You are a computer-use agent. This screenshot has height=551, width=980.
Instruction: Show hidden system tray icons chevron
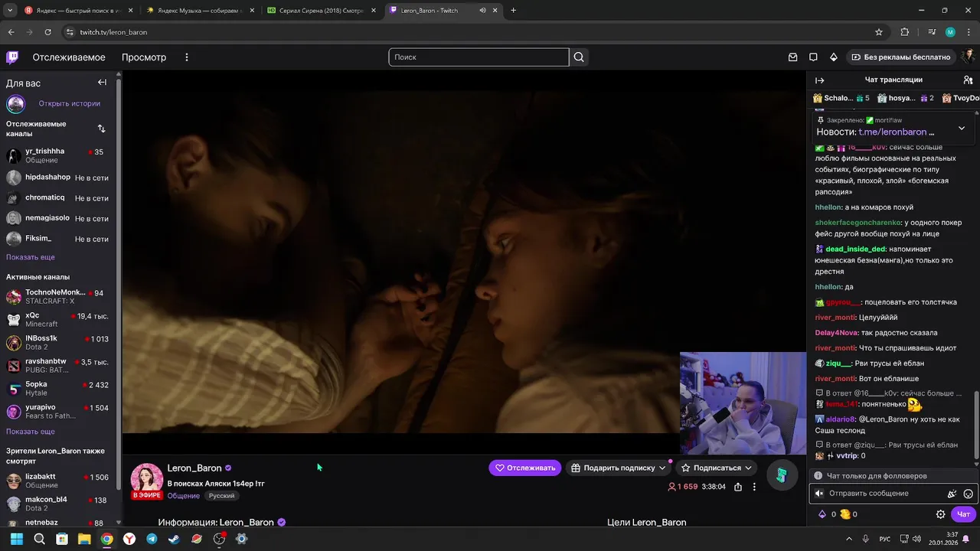click(x=849, y=539)
